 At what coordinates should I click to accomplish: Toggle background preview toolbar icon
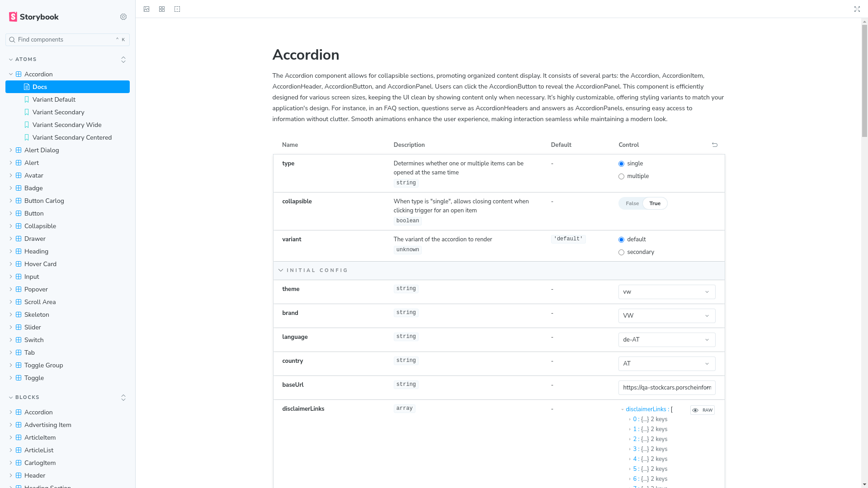click(x=146, y=9)
